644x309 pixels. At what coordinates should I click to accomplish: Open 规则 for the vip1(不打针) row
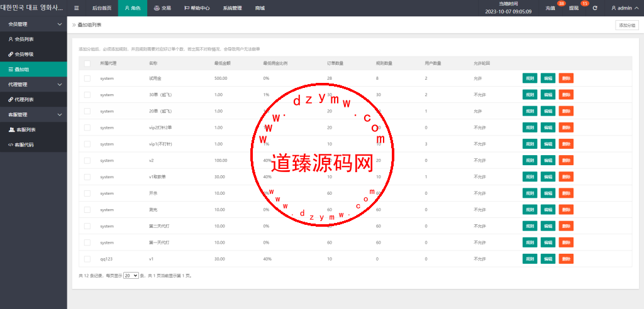(x=530, y=144)
